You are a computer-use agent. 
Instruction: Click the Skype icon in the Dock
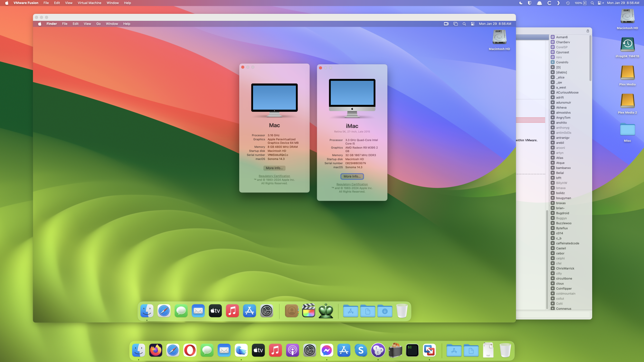[x=361, y=350]
